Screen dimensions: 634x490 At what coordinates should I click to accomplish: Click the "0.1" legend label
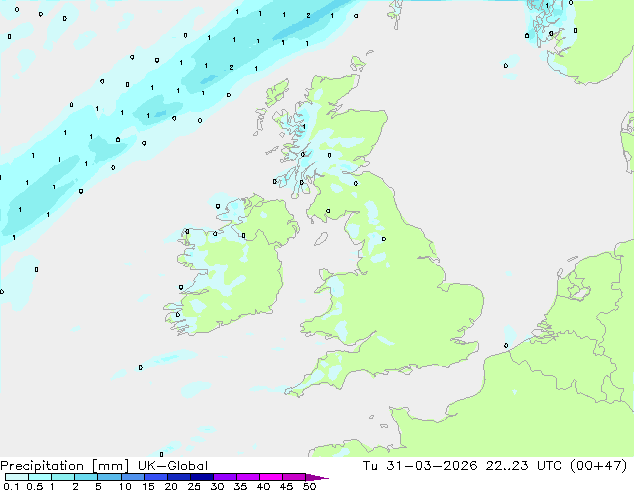pyautogui.click(x=11, y=486)
